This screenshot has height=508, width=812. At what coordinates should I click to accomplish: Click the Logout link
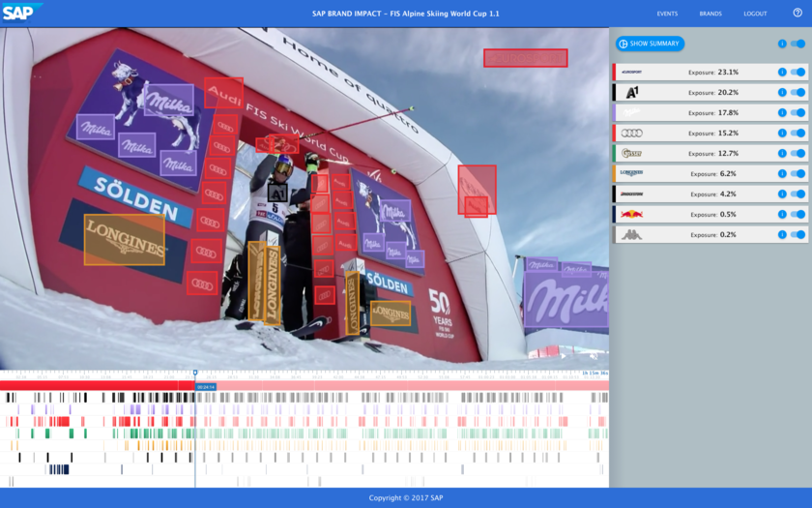click(755, 14)
